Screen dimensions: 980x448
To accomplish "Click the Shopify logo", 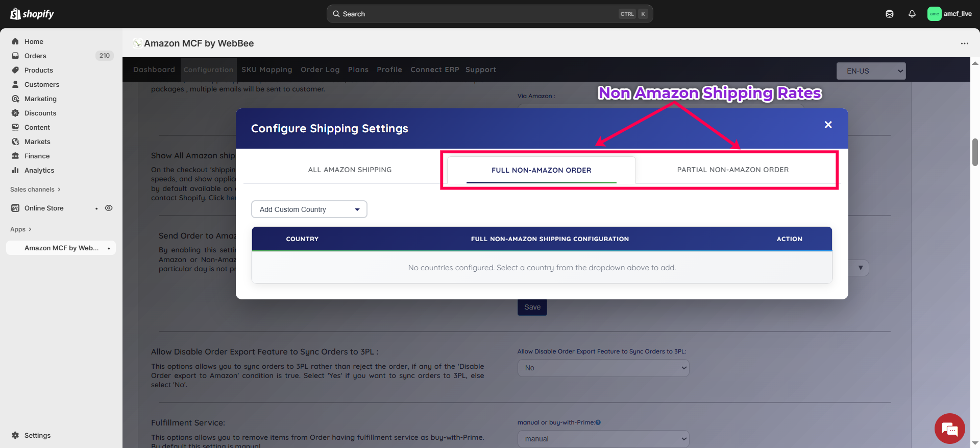I will click(32, 14).
